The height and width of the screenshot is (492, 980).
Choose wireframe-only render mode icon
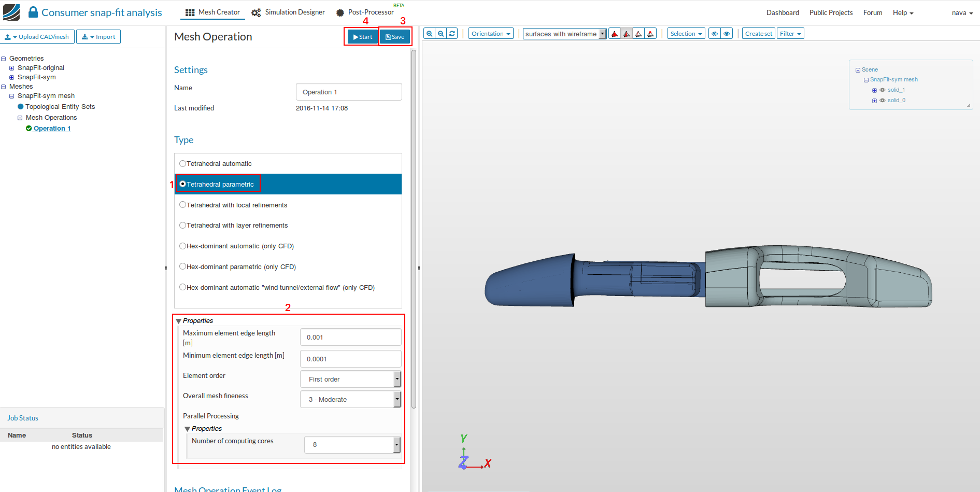coord(638,34)
